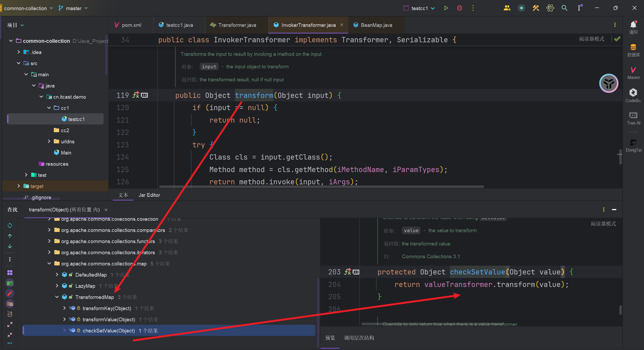644x350 pixels.
Task: Open the Jar Editor tab
Action: click(x=149, y=195)
